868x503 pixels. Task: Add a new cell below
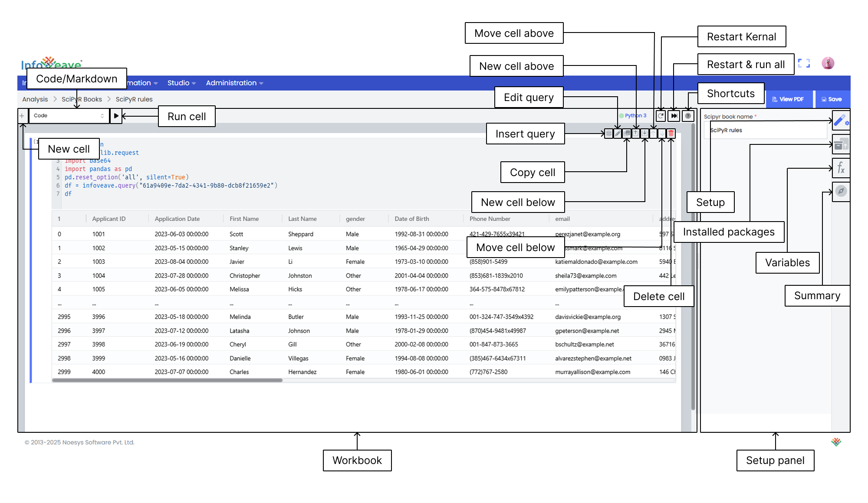[x=644, y=134]
